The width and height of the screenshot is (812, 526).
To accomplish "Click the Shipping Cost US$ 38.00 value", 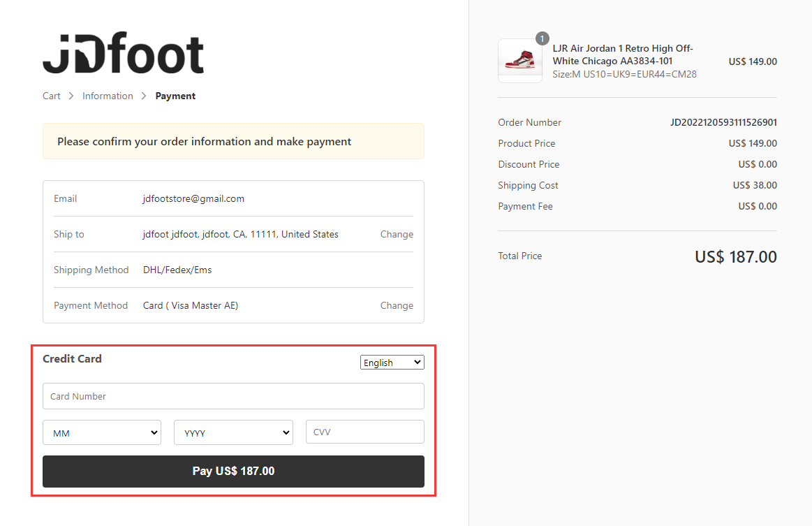I will point(755,185).
